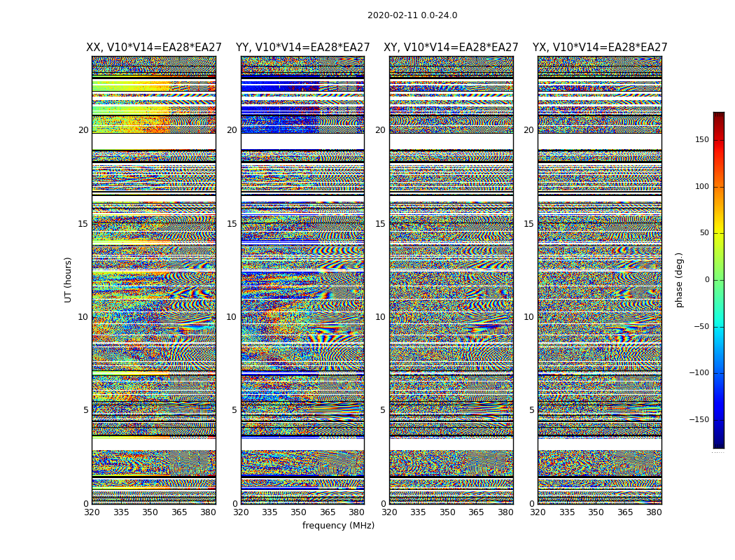735x560 pixels.
Task: Select the YX, V10*V14=EA28*EA27 panel title
Action: 600,48
